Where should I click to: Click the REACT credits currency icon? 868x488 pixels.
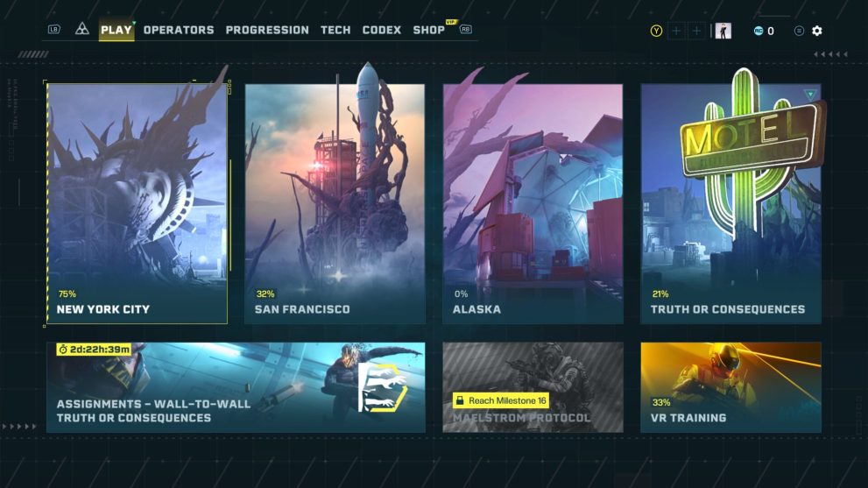tap(759, 31)
